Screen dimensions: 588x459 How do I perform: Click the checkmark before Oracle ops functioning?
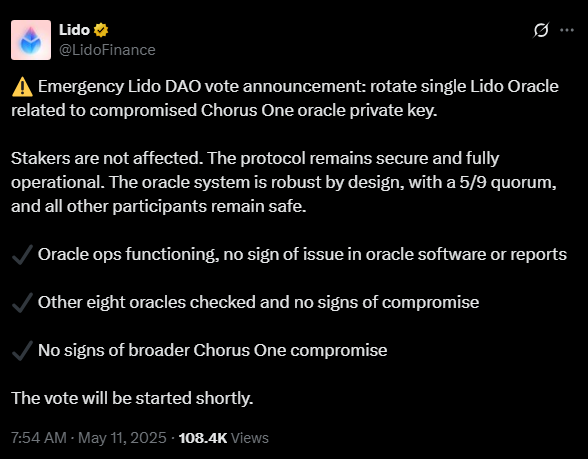[22, 255]
